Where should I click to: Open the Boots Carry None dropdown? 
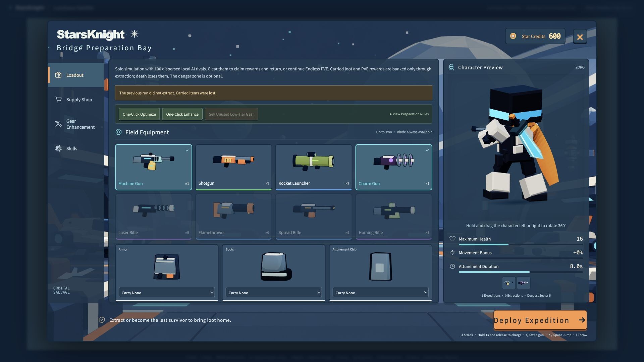(x=274, y=292)
